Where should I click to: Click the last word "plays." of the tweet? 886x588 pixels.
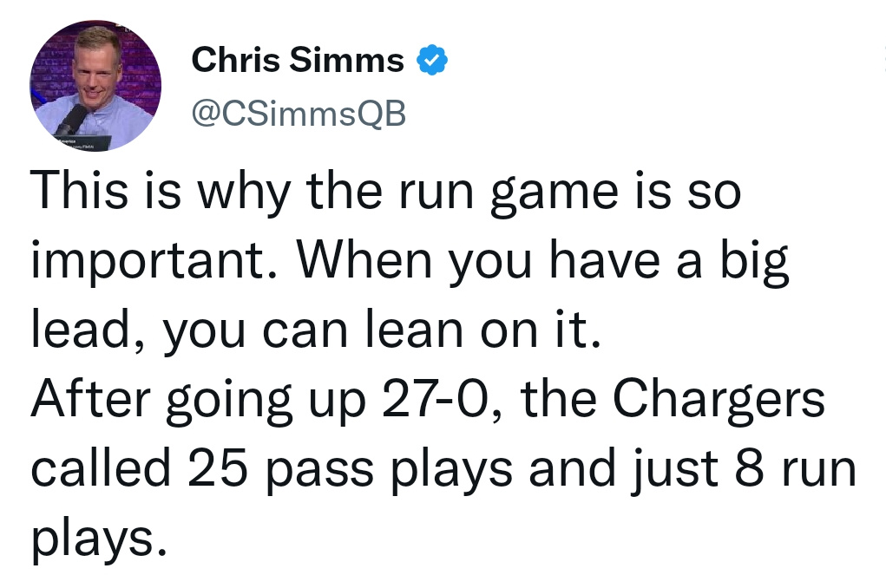[100, 539]
